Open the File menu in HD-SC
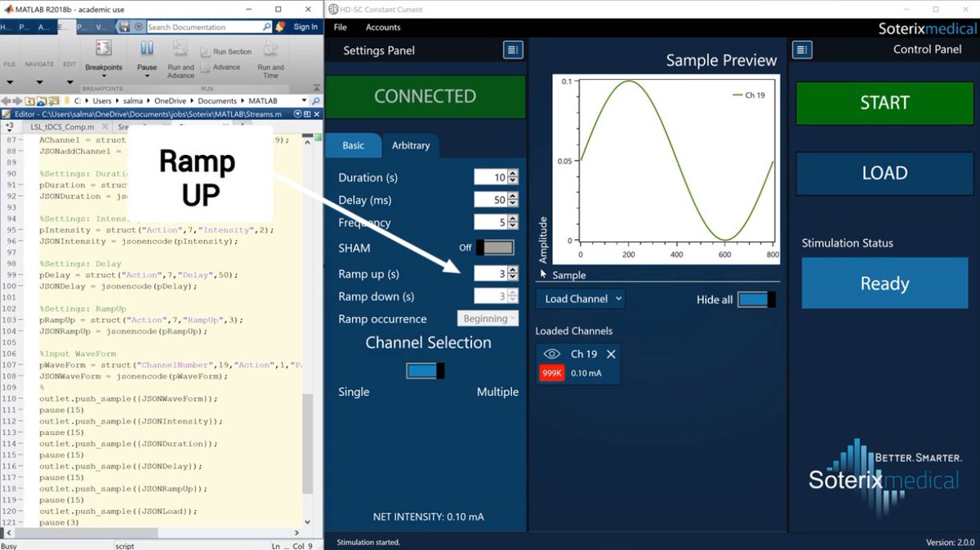The image size is (980, 550). (x=340, y=27)
